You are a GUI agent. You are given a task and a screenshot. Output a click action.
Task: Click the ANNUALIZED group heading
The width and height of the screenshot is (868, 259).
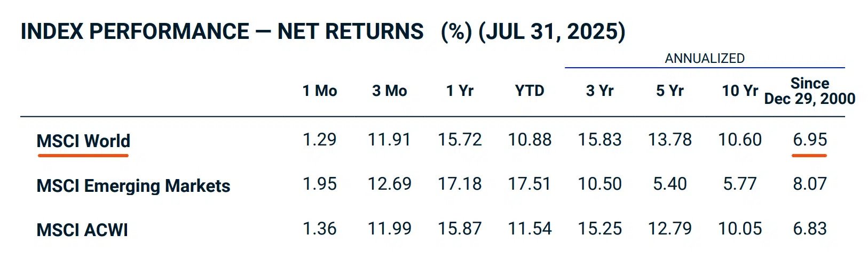(705, 59)
